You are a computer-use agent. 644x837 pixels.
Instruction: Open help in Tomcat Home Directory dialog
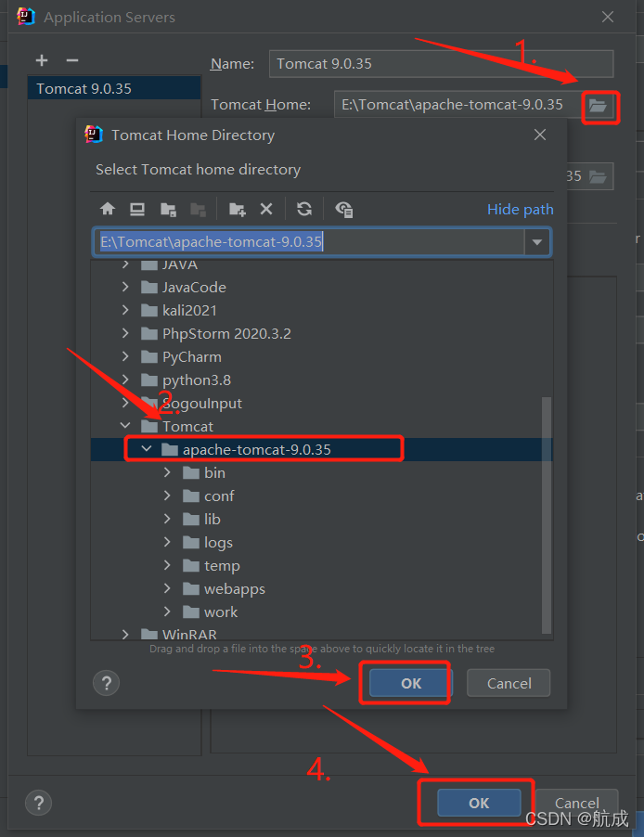[107, 683]
